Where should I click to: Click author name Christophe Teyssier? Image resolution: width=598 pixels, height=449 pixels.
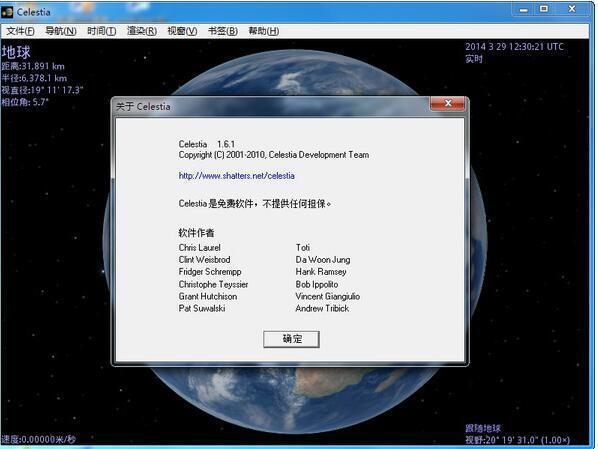click(x=213, y=284)
